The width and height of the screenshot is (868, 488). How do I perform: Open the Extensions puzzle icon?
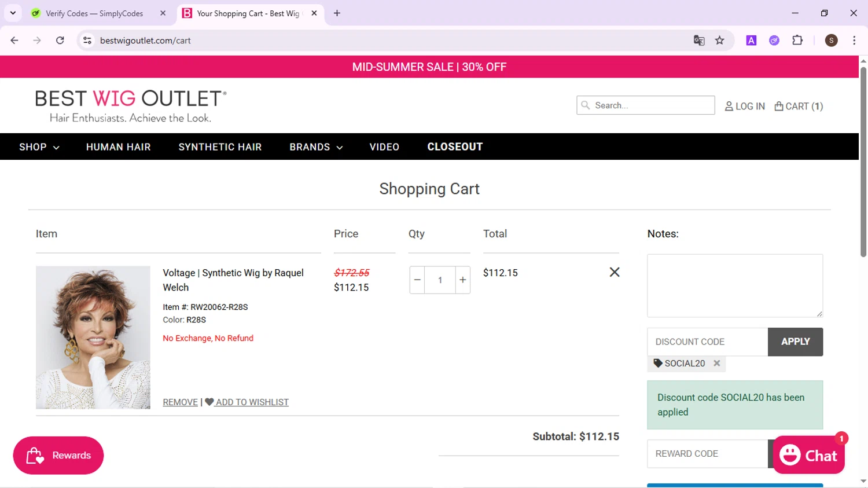coord(797,41)
